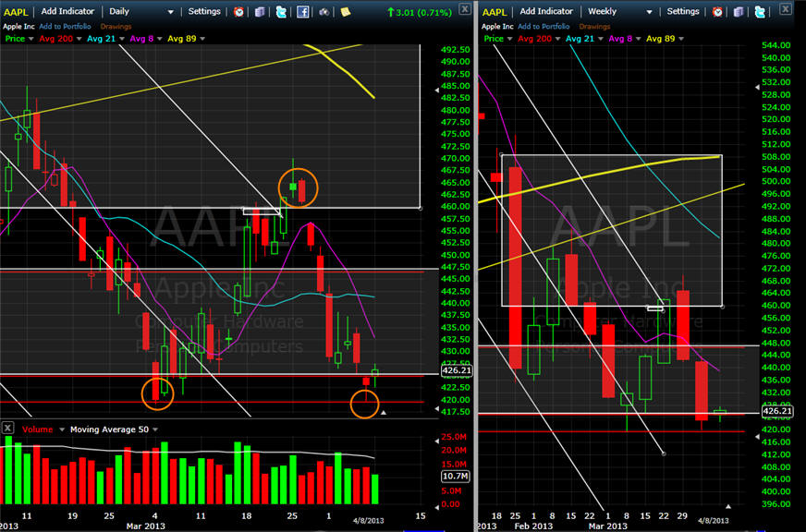Click up-triangle marker above 4/8/2013 on weekly chart
This screenshot has height=532, width=806.
pos(727,506)
